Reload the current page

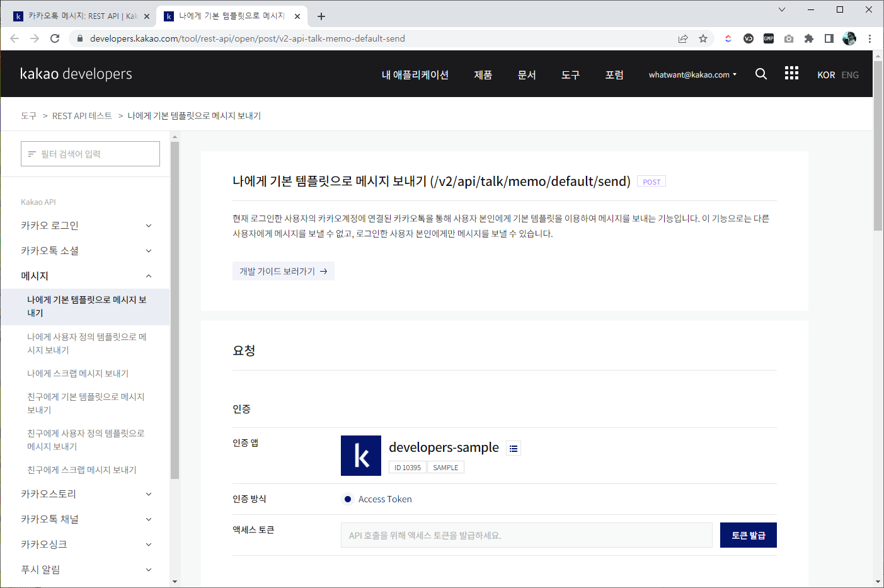(55, 38)
